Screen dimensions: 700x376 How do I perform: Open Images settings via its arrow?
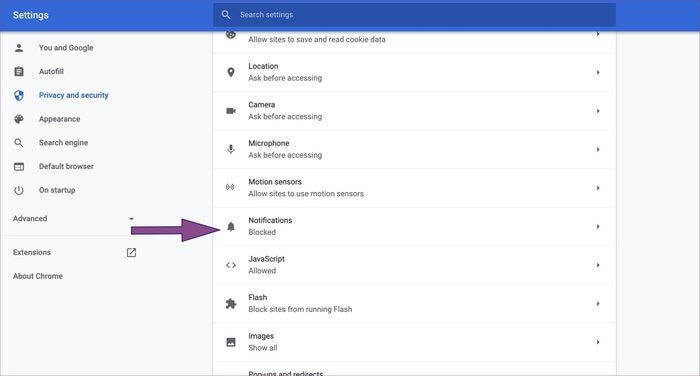(x=598, y=342)
